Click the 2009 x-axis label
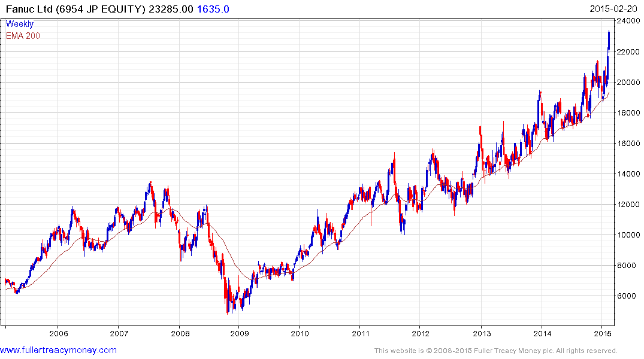The width and height of the screenshot is (644, 359). (240, 333)
